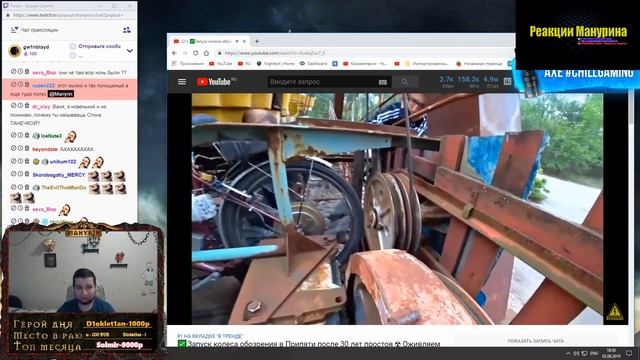The width and height of the screenshot is (640, 360).
Task: Go back in the Chrome YouTube window
Action: [174, 53]
